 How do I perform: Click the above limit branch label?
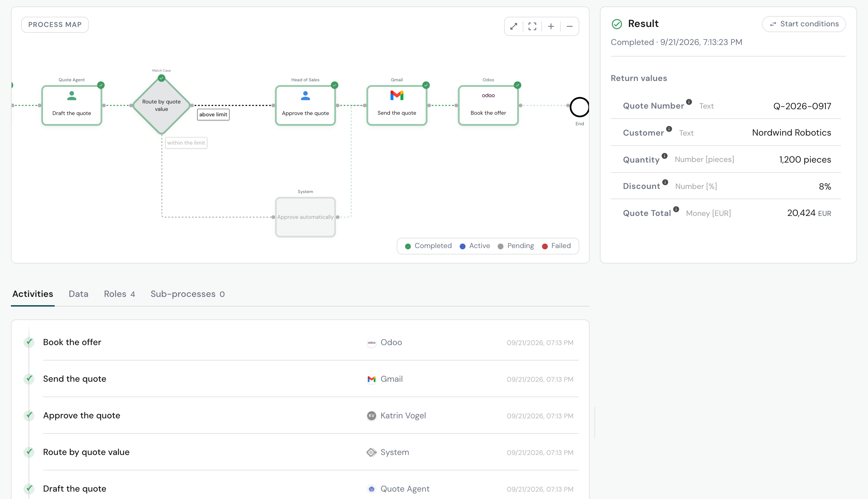213,114
